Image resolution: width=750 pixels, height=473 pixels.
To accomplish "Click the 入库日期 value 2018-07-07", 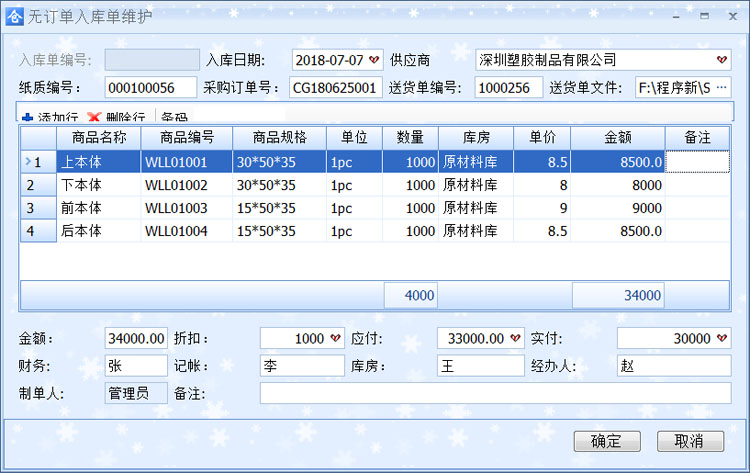I will click(x=330, y=60).
